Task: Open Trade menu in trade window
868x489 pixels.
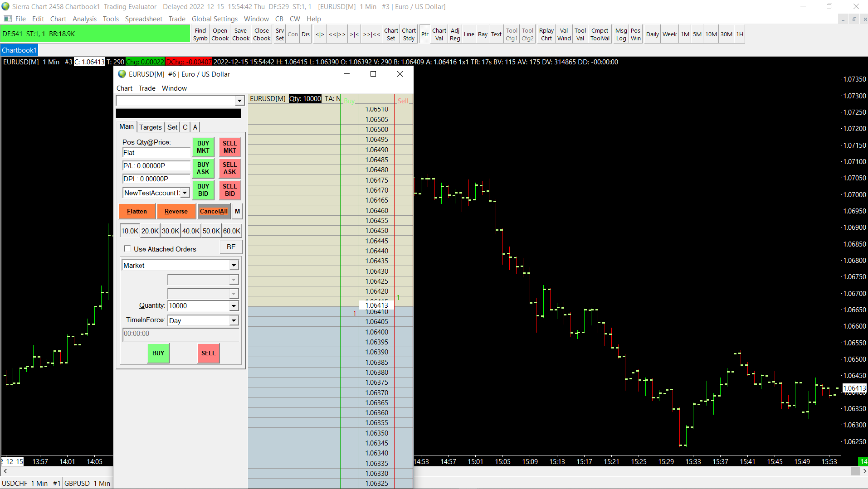Action: pos(147,88)
